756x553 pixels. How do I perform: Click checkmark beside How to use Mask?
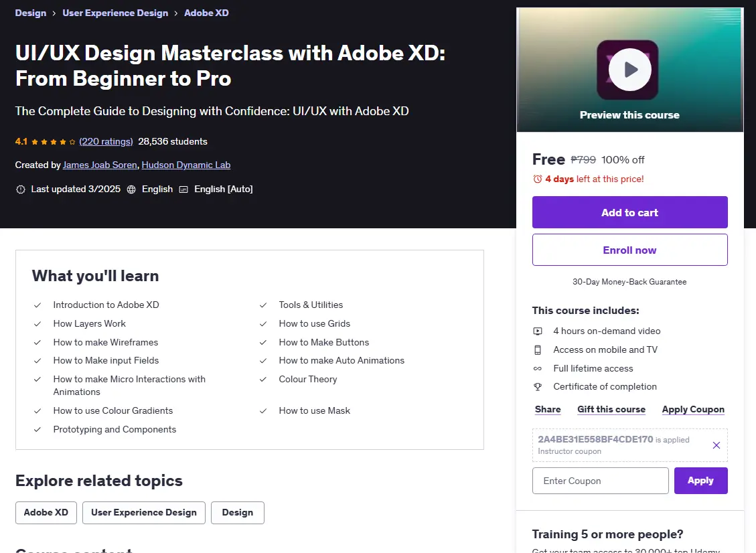(x=262, y=411)
